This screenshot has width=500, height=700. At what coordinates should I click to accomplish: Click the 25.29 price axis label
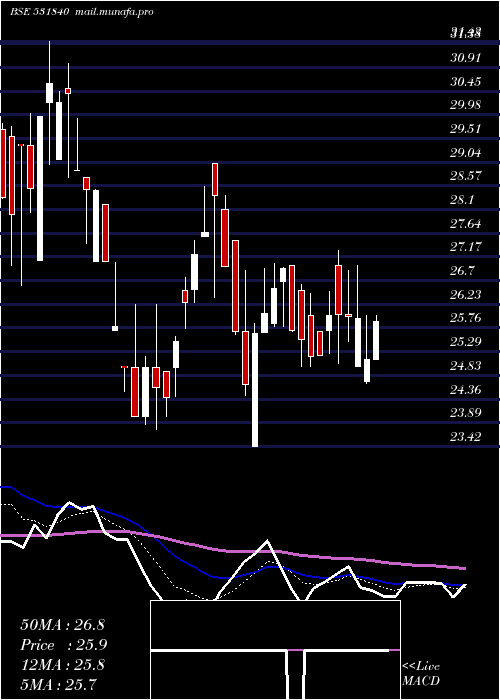point(466,342)
